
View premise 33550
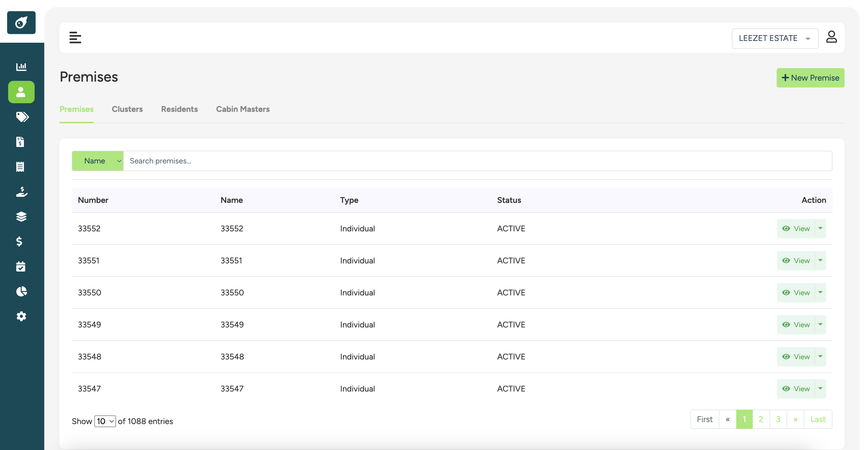795,293
